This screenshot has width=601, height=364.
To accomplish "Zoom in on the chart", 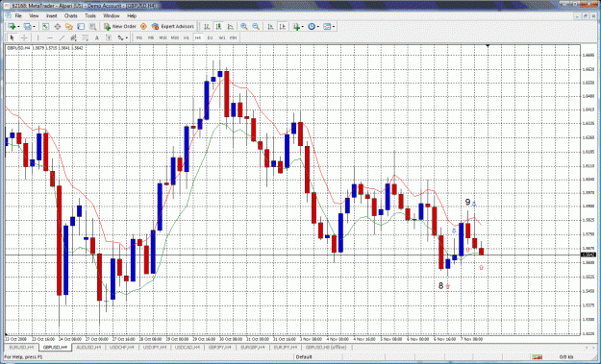I will click(244, 26).
